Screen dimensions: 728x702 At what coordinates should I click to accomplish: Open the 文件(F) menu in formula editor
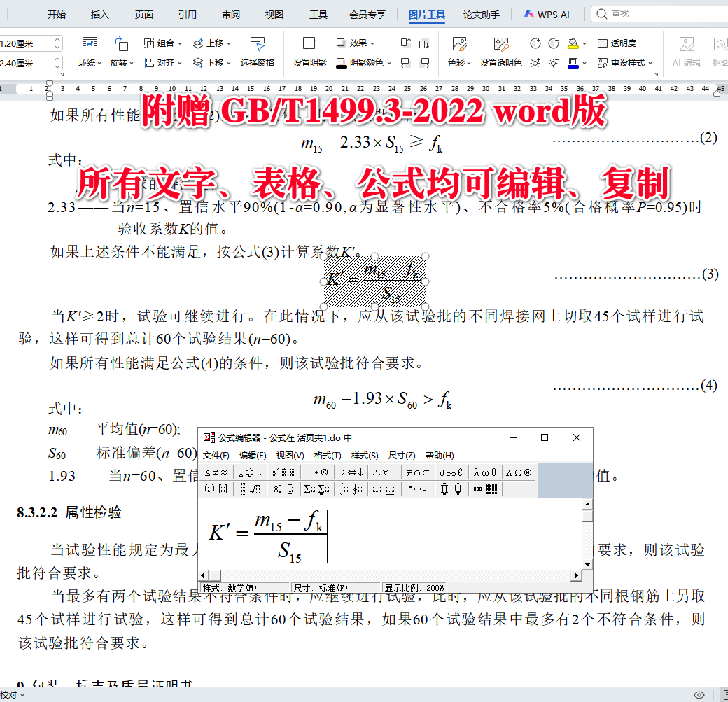[x=216, y=456]
